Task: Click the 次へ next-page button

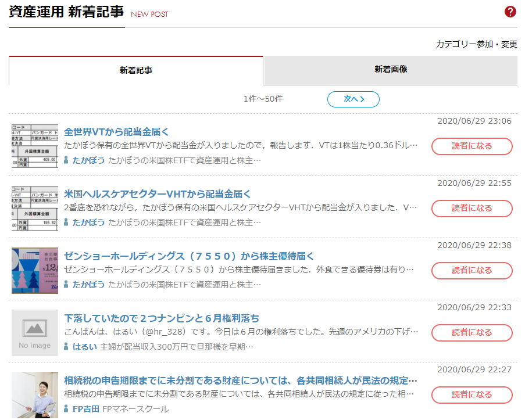Action: (353, 99)
